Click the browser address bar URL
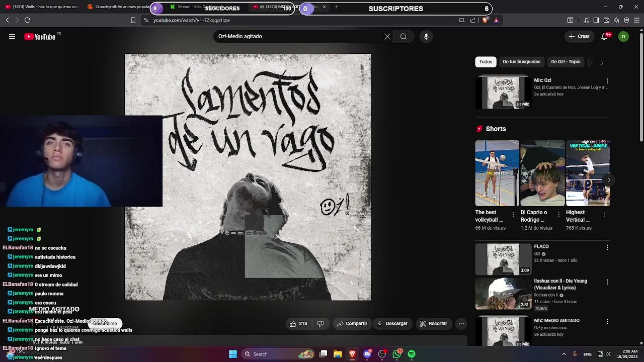Image resolution: width=644 pixels, height=362 pixels. pyautogui.click(x=192, y=20)
